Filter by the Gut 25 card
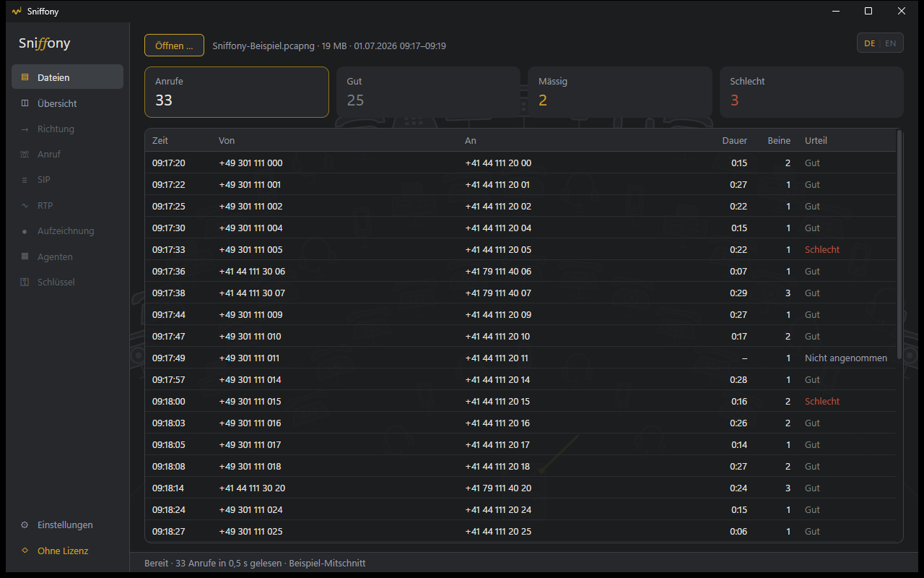Screen dimensions: 924x578 coord(428,92)
